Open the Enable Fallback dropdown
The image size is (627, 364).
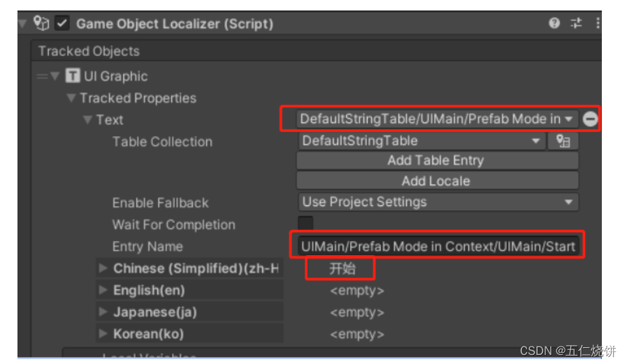tap(437, 203)
